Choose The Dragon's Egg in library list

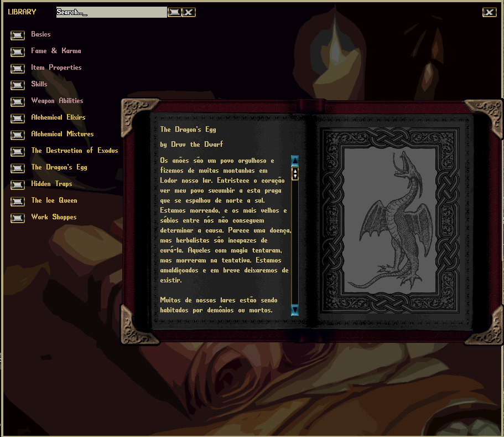[59, 167]
